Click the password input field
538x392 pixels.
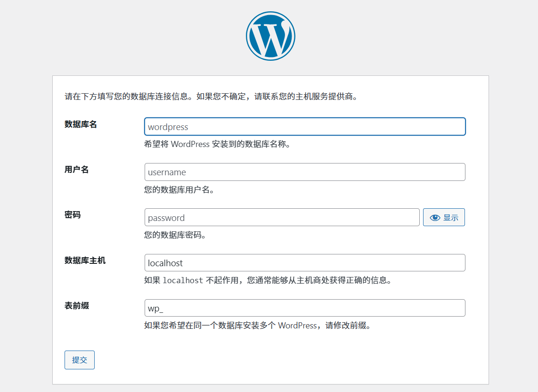pyautogui.click(x=282, y=217)
